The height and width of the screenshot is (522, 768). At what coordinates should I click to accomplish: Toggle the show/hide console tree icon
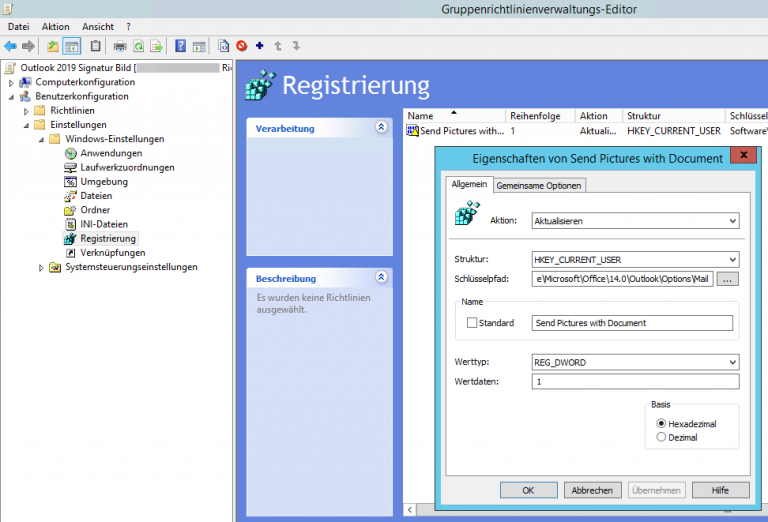click(x=72, y=46)
